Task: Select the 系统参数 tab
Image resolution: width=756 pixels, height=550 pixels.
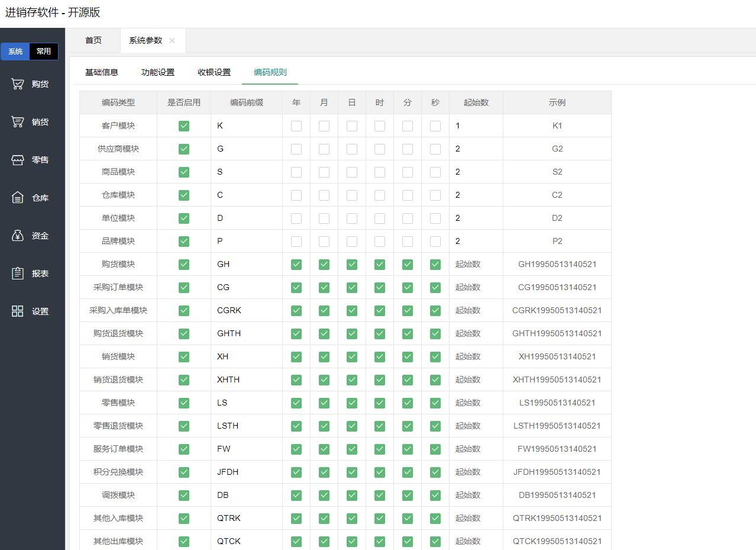Action: coord(146,40)
